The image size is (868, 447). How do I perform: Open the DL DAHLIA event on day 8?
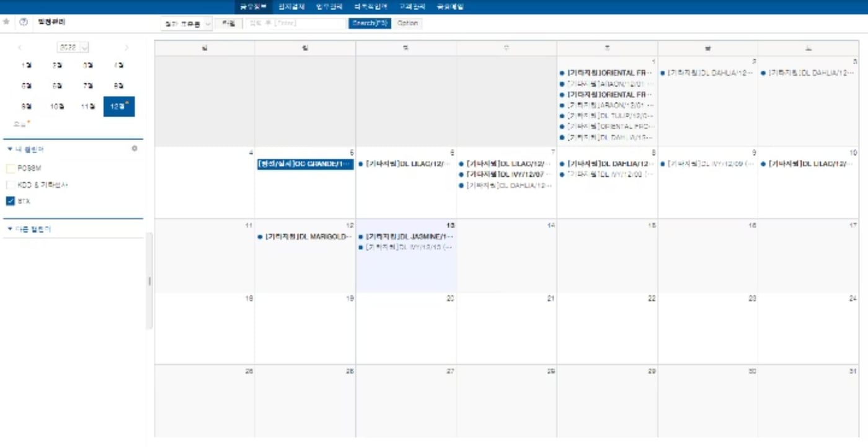tap(607, 164)
